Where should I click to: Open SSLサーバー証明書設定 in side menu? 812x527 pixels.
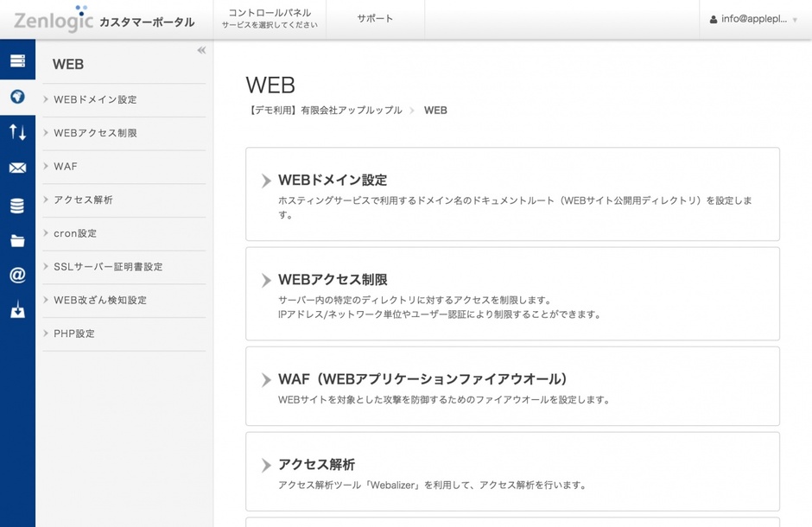(x=108, y=267)
